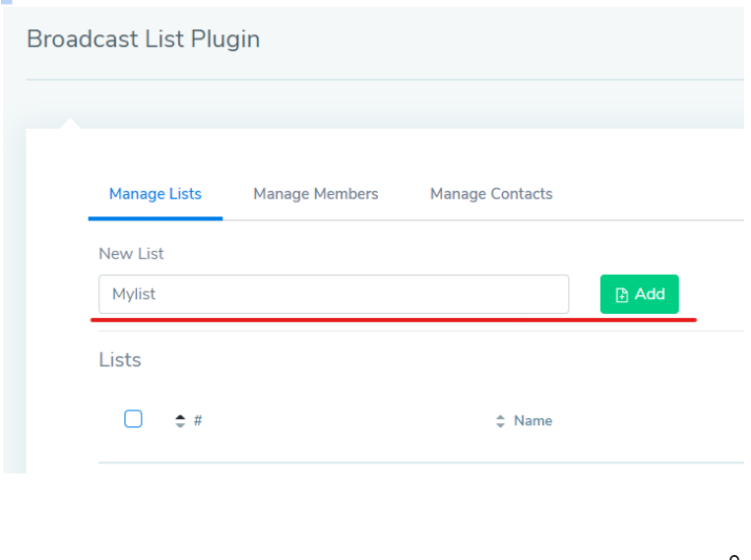Go to the Manage Contacts tab
The height and width of the screenshot is (560, 751).
491,194
